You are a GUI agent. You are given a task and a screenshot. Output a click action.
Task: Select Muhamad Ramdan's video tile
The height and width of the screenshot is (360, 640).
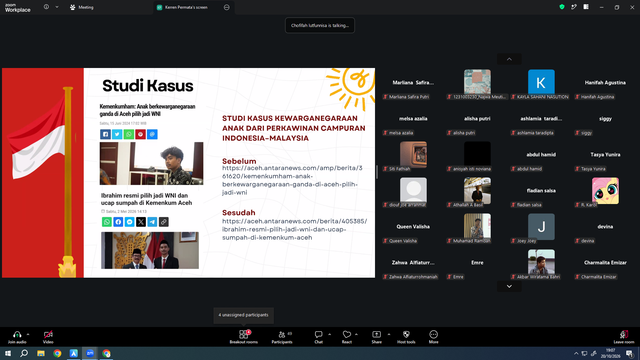tap(477, 226)
